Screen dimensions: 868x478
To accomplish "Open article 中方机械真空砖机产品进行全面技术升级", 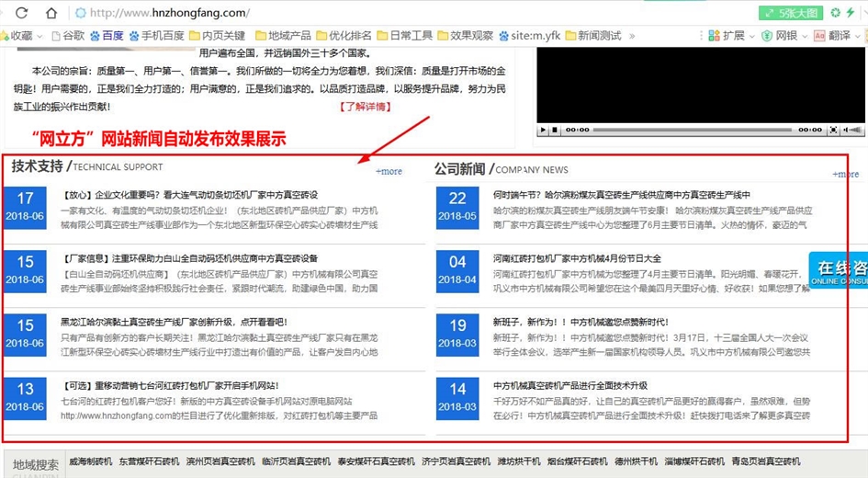I will coord(570,385).
